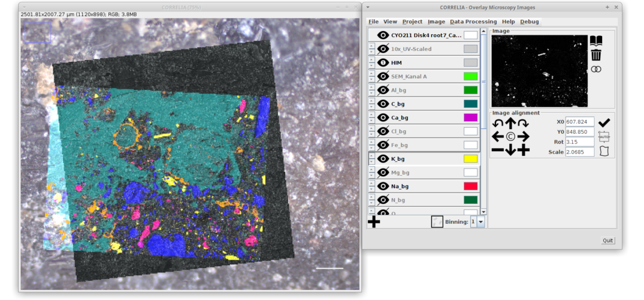Open the Project menu
Viewport: 644px width, 300px height.
(412, 22)
